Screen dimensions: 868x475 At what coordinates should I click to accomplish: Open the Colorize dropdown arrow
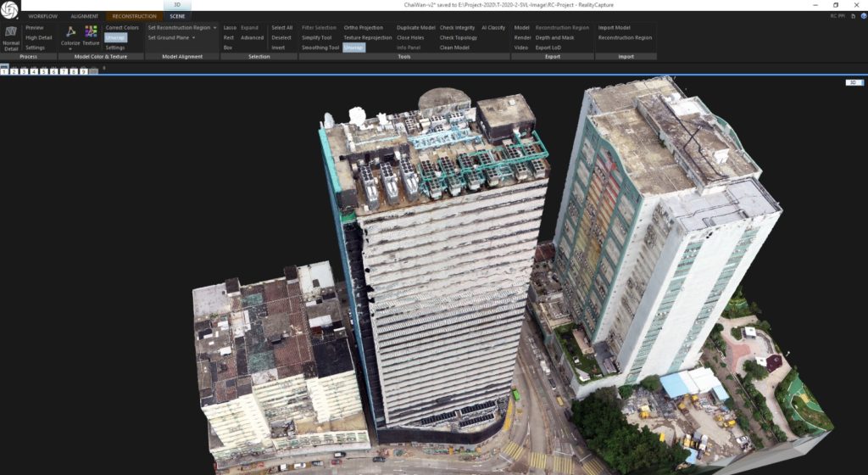point(70,49)
